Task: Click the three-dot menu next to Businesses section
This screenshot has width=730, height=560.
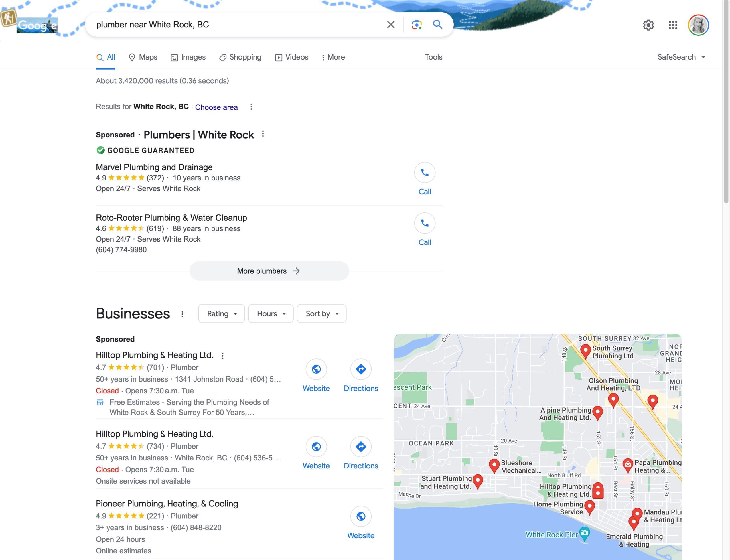Action: click(x=184, y=314)
